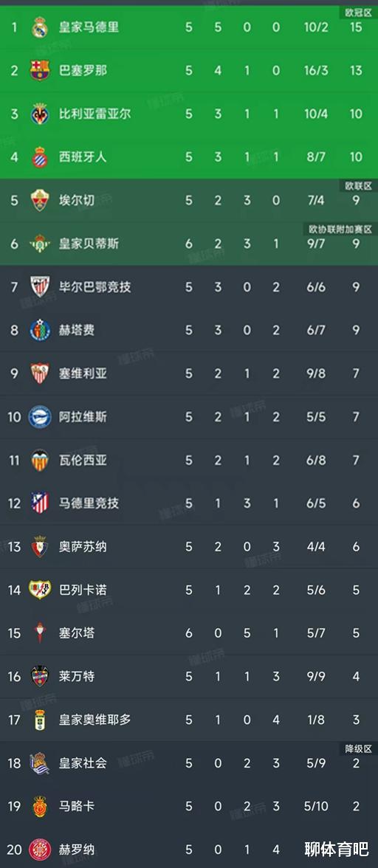
Task: Open the Rayo Vallecano crest icon
Action: click(x=40, y=590)
